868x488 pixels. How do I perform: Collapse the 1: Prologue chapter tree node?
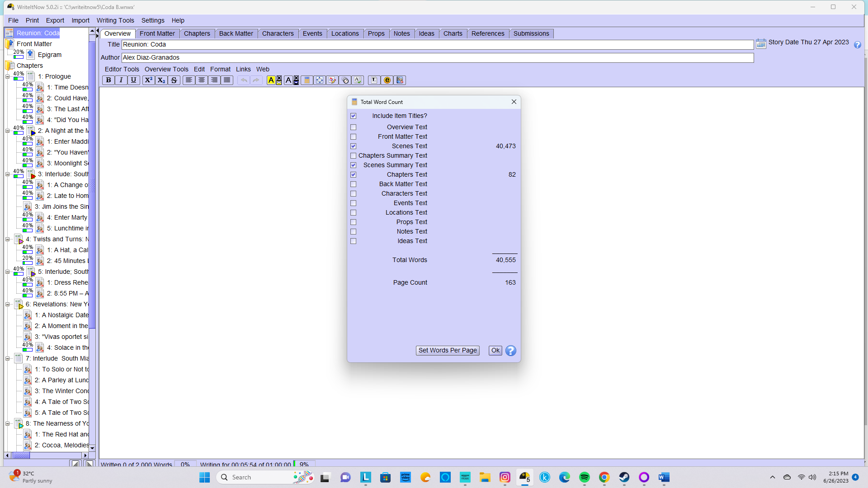(8, 76)
